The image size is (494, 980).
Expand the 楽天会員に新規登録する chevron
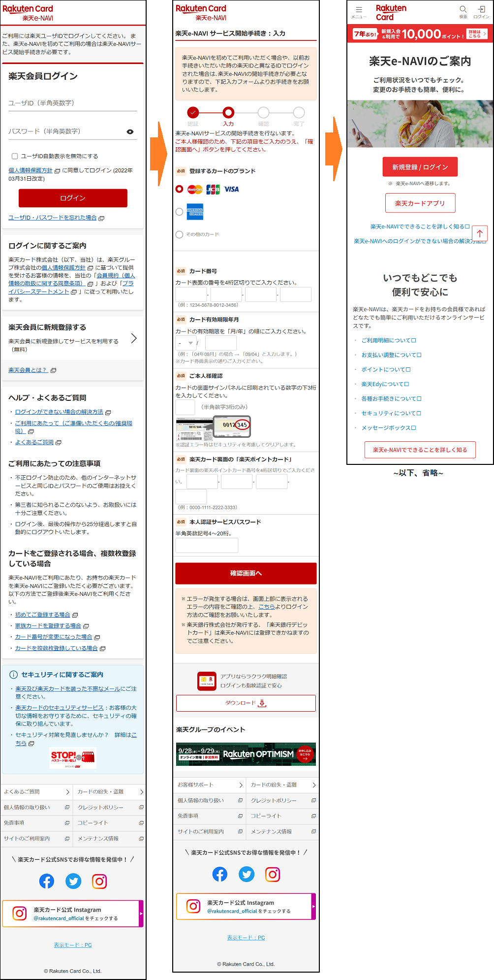pyautogui.click(x=134, y=338)
